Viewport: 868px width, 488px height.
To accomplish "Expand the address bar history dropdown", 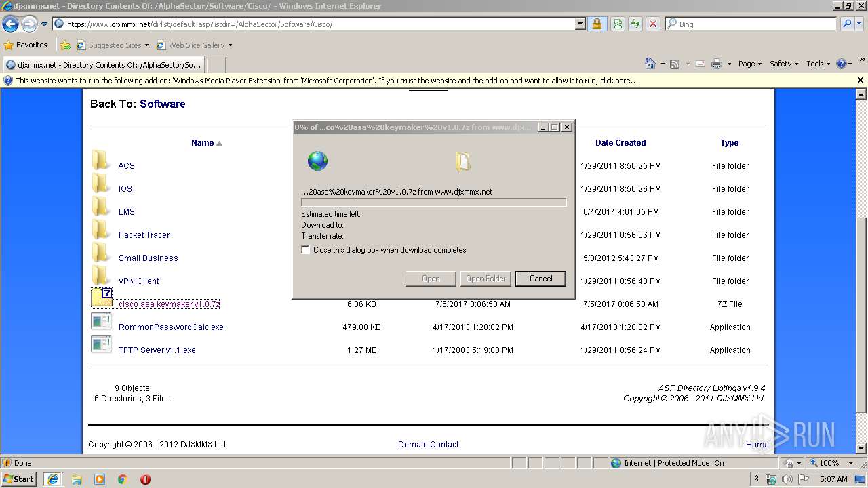I will pos(580,24).
